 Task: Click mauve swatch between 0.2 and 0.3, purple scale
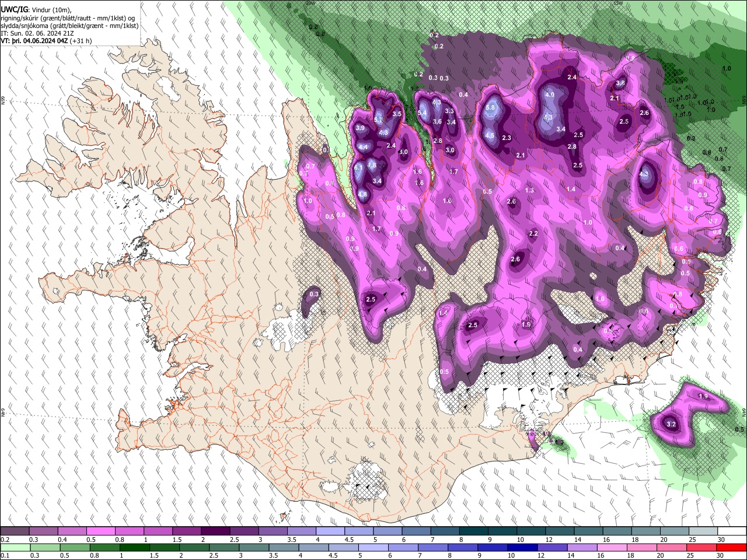(15, 531)
